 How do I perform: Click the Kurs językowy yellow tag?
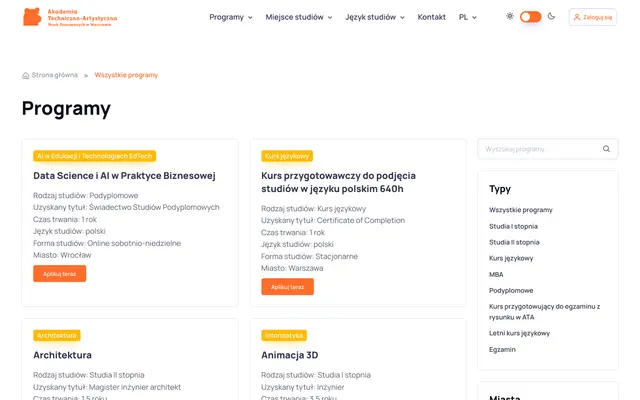tap(287, 156)
